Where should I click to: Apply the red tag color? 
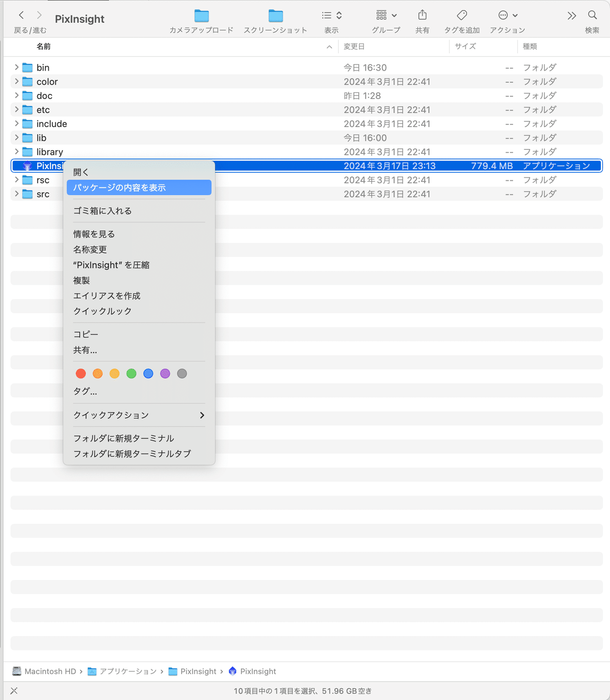click(x=81, y=374)
